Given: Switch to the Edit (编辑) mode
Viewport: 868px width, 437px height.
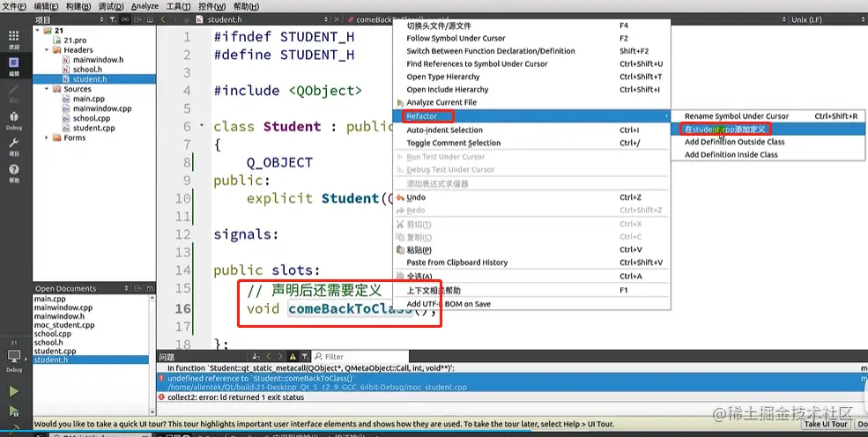Looking at the screenshot, I should 14,66.
